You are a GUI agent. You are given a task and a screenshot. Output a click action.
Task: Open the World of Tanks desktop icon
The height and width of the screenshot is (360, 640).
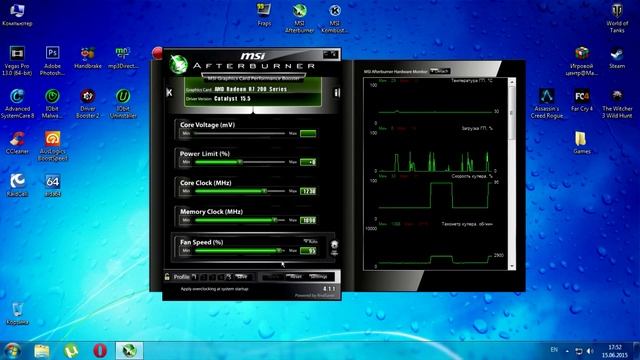click(617, 18)
